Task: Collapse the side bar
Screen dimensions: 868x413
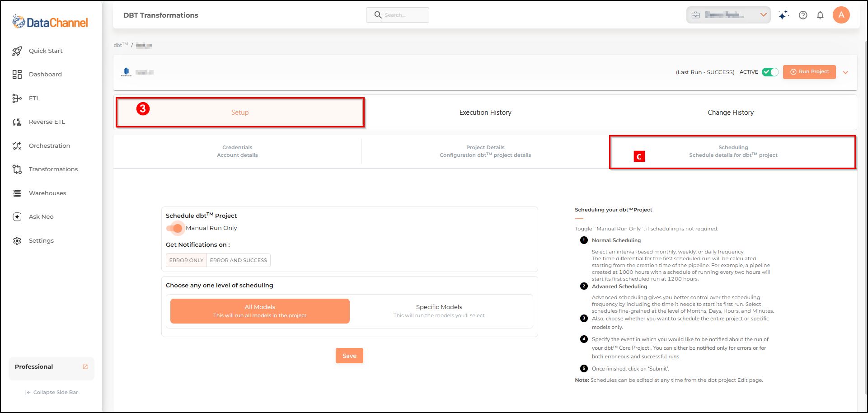Action: 52,392
